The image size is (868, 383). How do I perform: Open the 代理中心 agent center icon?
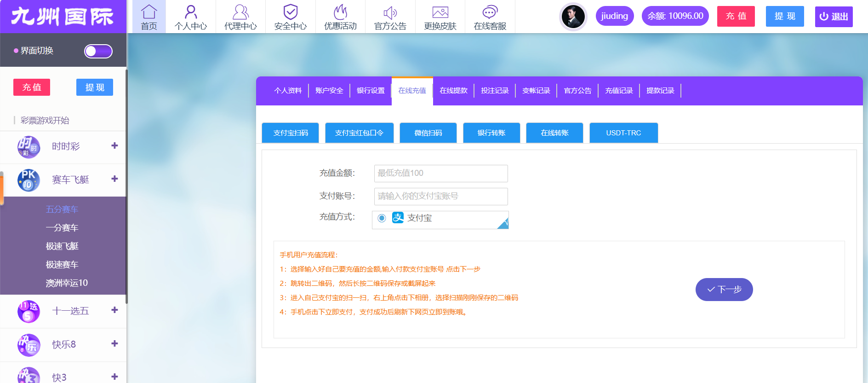tap(240, 12)
